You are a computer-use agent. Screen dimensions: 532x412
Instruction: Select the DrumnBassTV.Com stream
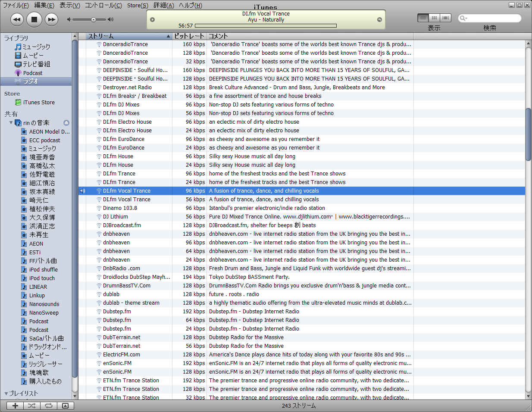[x=302, y=286]
